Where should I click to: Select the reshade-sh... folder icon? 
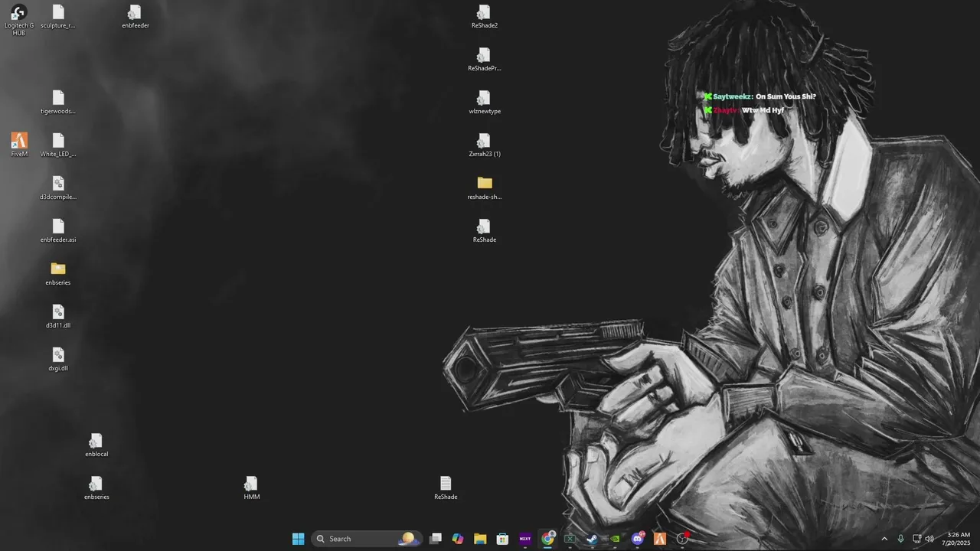(x=485, y=188)
